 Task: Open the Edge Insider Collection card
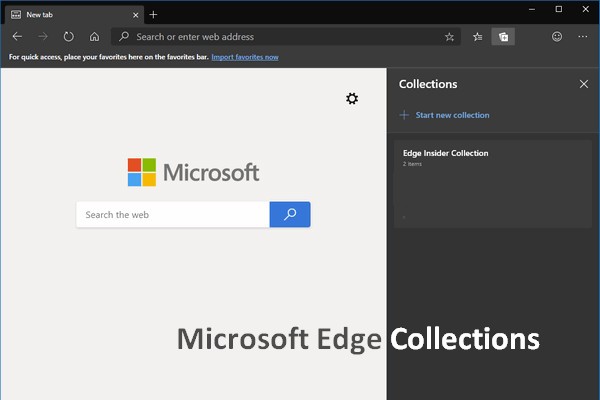tap(493, 184)
